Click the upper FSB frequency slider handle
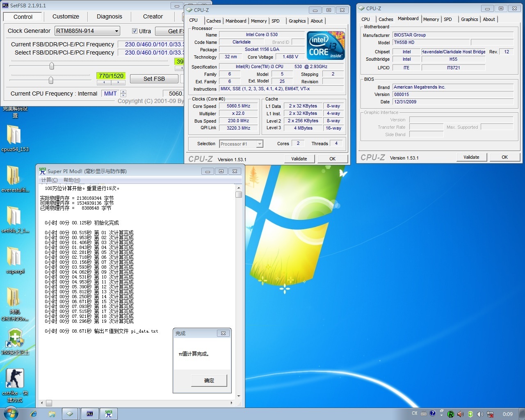 (52, 66)
